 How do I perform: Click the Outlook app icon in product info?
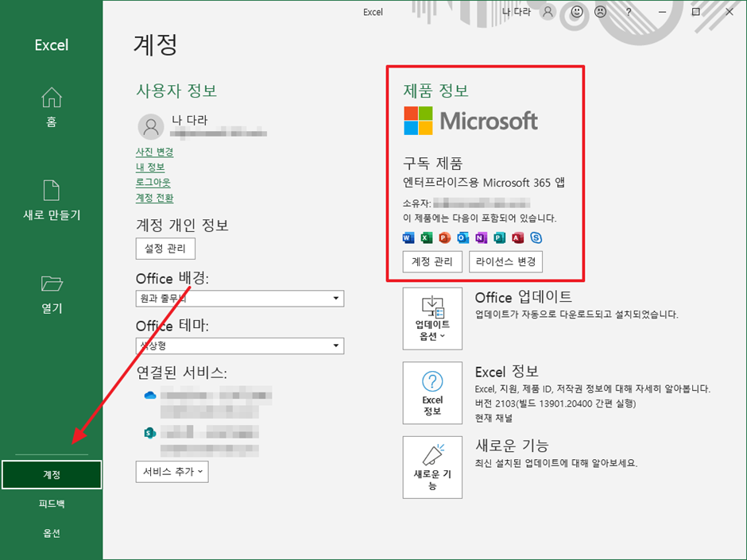(x=463, y=238)
